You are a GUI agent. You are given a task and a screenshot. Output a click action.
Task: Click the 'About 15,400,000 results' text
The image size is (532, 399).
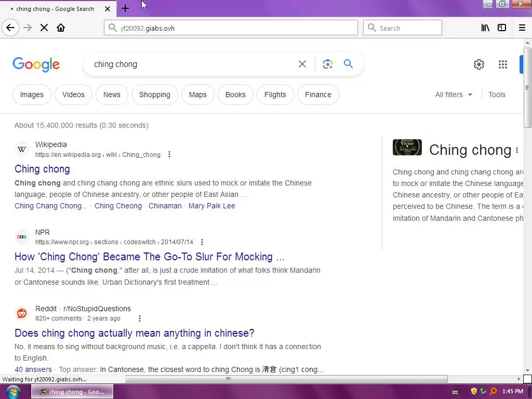click(x=82, y=125)
